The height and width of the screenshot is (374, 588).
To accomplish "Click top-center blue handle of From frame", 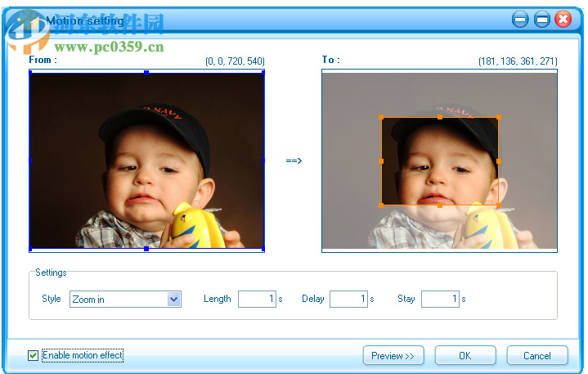I will tap(146, 73).
